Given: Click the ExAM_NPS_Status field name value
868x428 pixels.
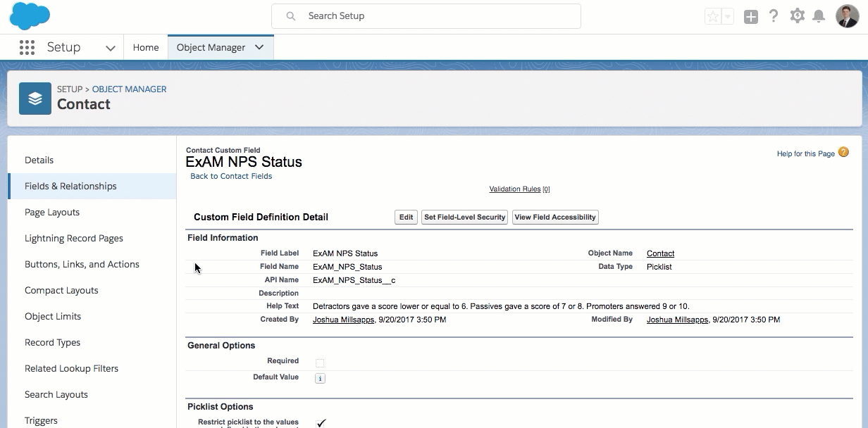Looking at the screenshot, I should click(x=347, y=267).
